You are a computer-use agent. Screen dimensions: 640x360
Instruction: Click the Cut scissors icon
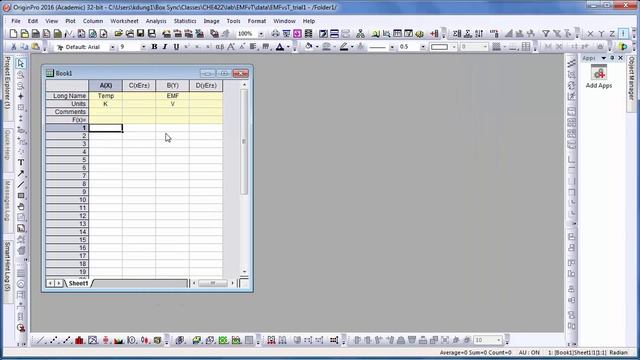(13, 47)
